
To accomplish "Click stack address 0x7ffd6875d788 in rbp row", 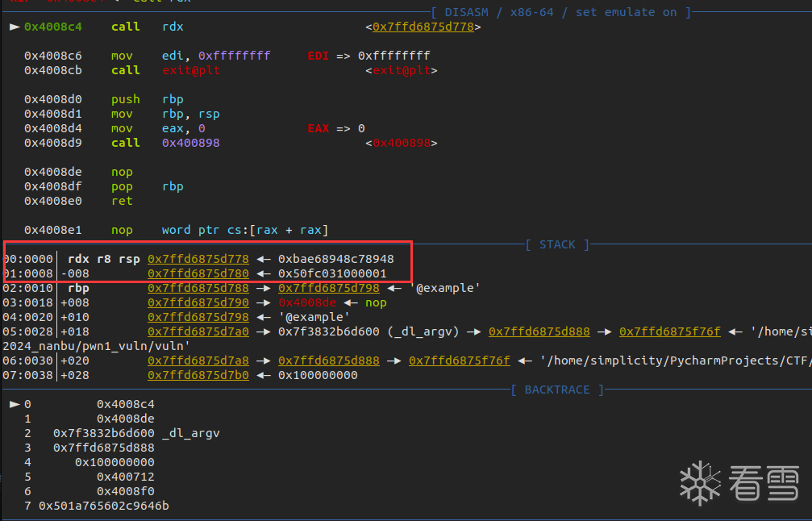I will pyautogui.click(x=198, y=288).
